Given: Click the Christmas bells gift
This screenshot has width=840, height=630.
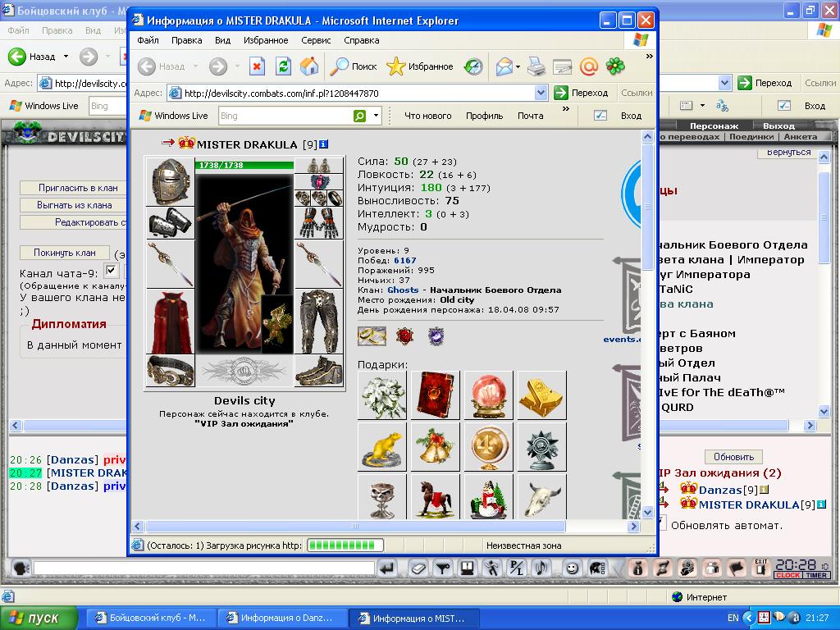Looking at the screenshot, I should (x=435, y=447).
